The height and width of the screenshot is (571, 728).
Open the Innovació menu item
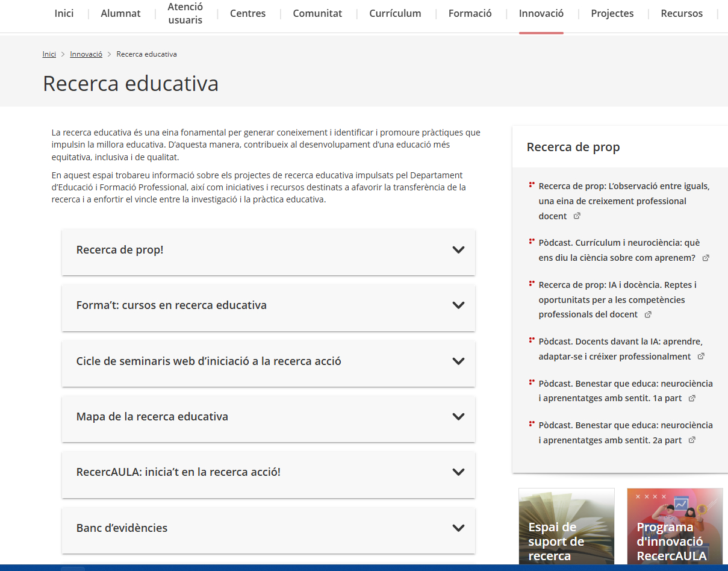click(541, 13)
